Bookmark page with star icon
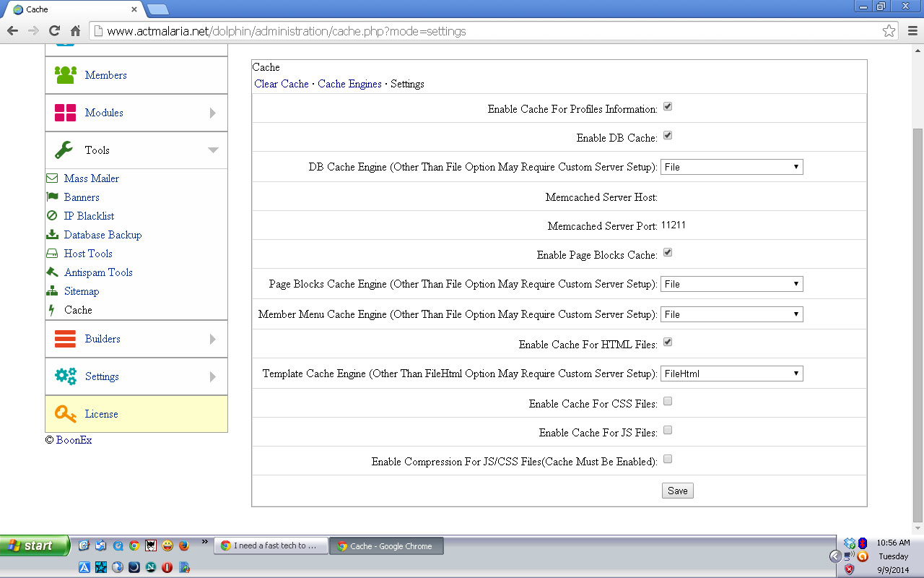This screenshot has height=578, width=924. pos(889,31)
